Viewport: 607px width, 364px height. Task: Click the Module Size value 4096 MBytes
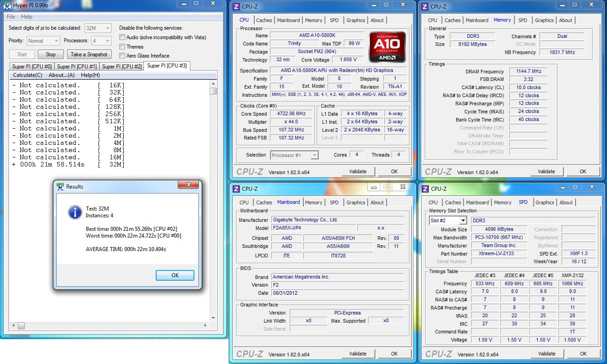click(x=499, y=229)
